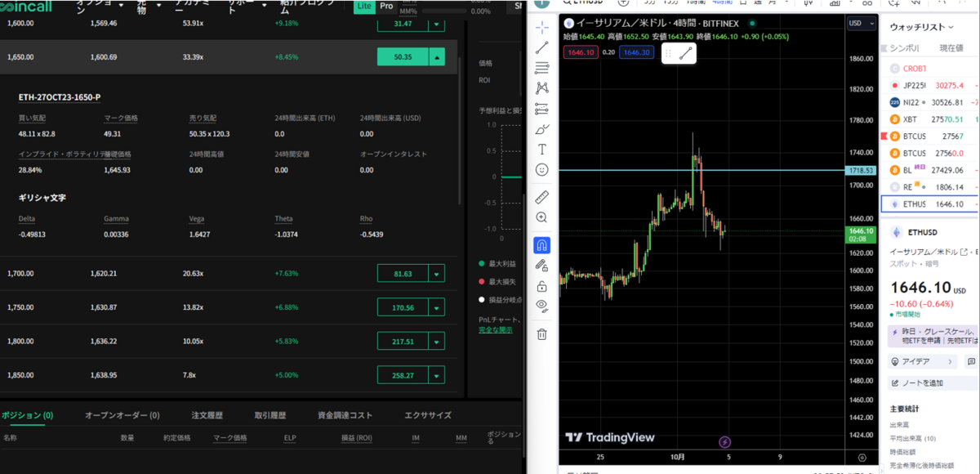
Task: Select NI22 row in the watchlist
Action: tap(931, 102)
